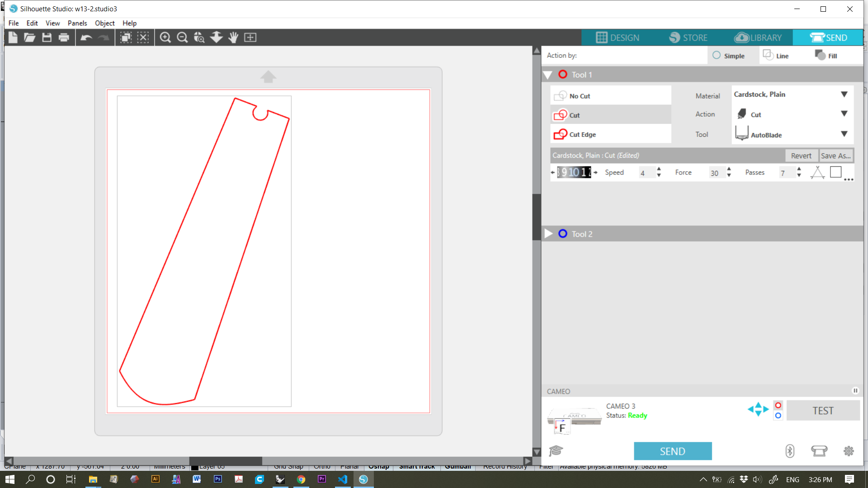Click the Revert button

click(x=801, y=155)
